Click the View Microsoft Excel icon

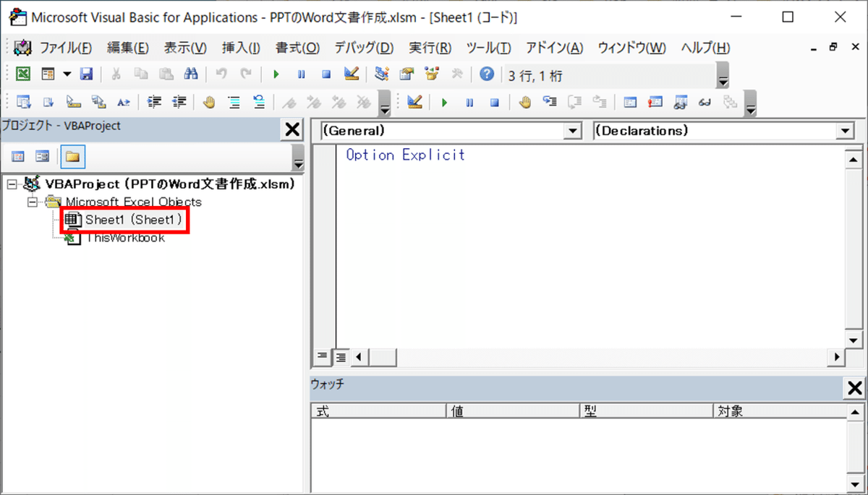(x=23, y=74)
